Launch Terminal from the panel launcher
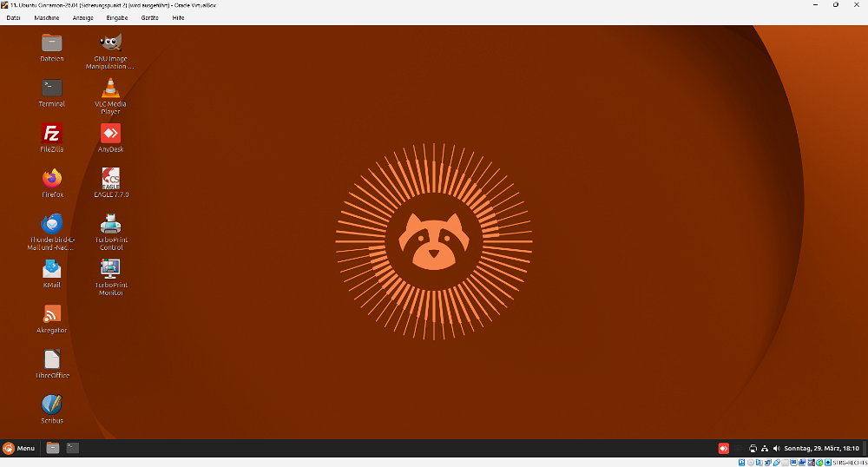The image size is (868, 467). [73, 448]
